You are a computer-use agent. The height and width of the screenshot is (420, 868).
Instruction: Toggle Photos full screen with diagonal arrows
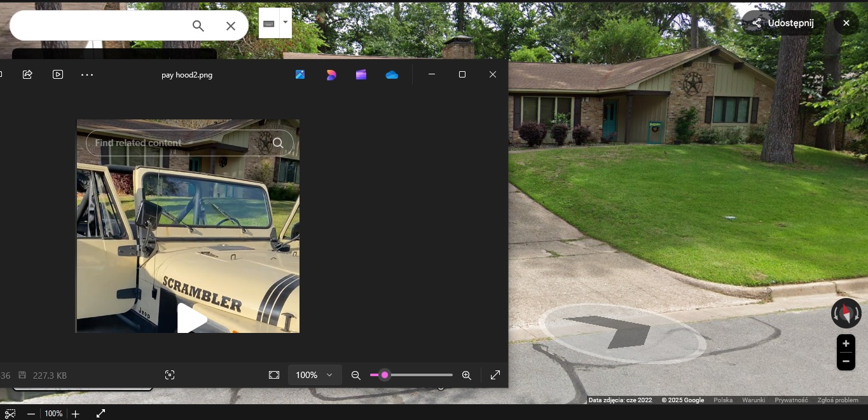(x=495, y=375)
